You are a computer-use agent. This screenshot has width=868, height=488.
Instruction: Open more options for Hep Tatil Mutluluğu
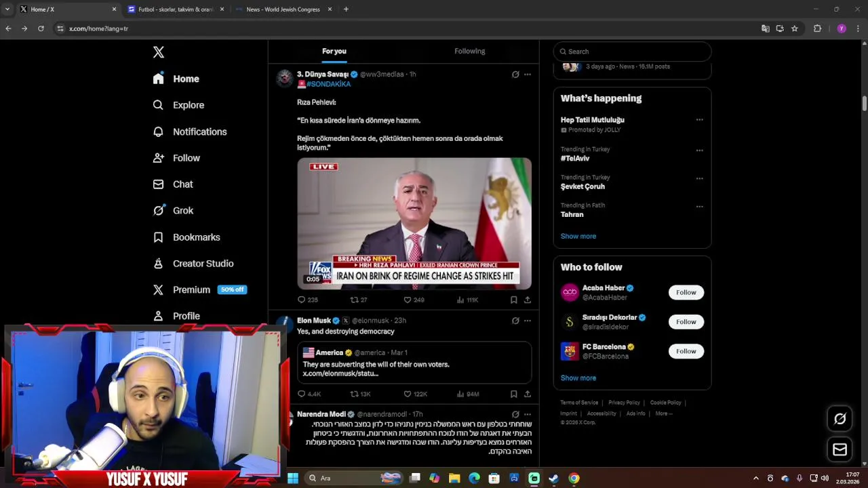point(699,120)
